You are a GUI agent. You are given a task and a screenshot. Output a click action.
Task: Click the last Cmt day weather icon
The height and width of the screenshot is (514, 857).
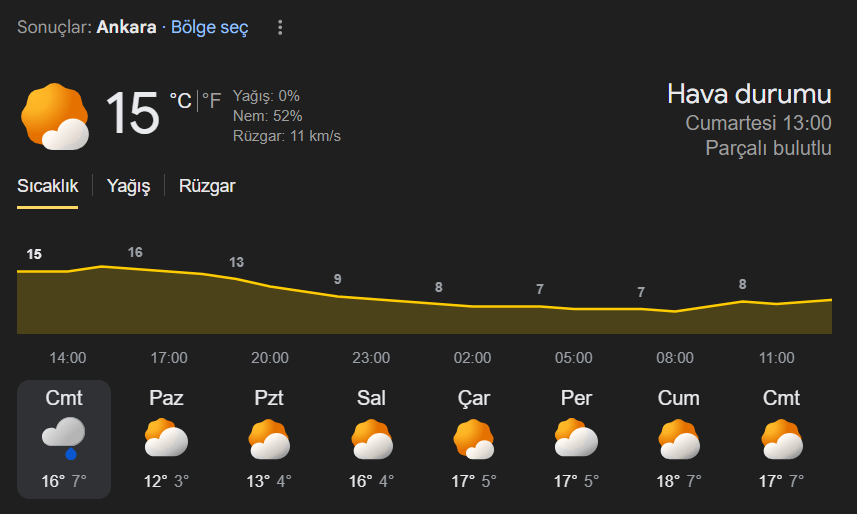781,438
